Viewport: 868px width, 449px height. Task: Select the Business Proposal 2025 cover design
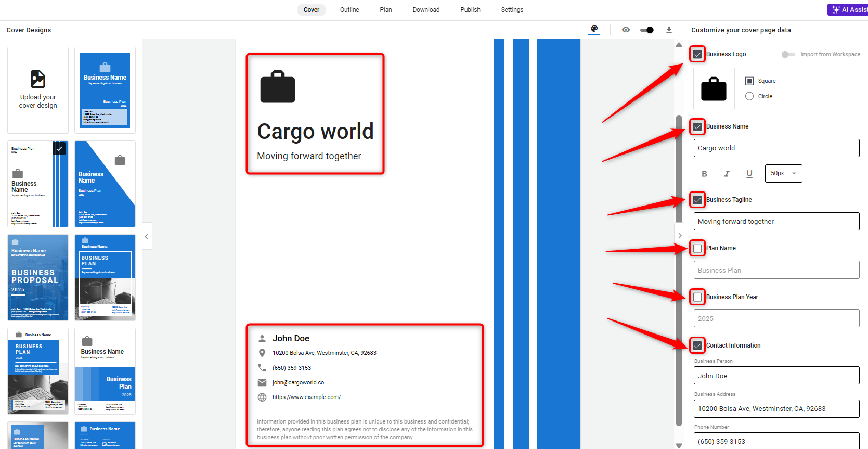pyautogui.click(x=38, y=277)
